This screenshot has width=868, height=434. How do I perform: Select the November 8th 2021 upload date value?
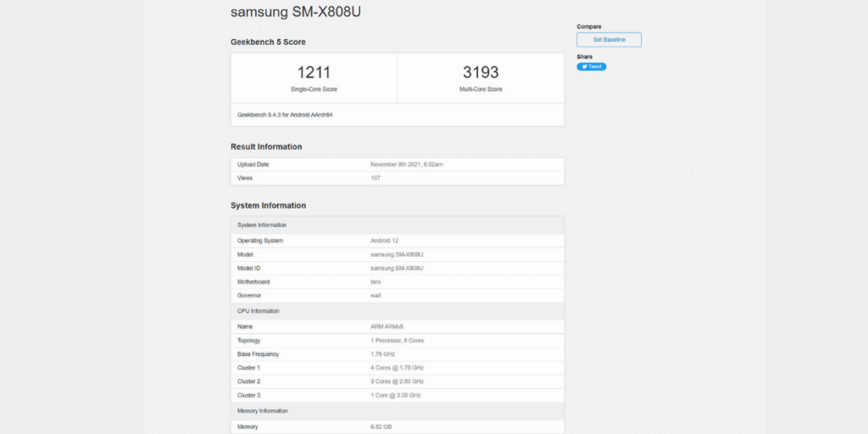point(406,164)
